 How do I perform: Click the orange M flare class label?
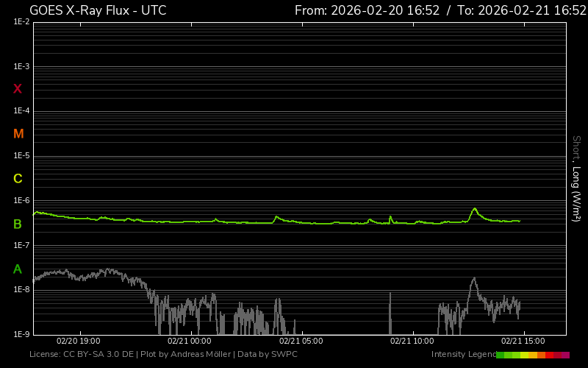18,134
